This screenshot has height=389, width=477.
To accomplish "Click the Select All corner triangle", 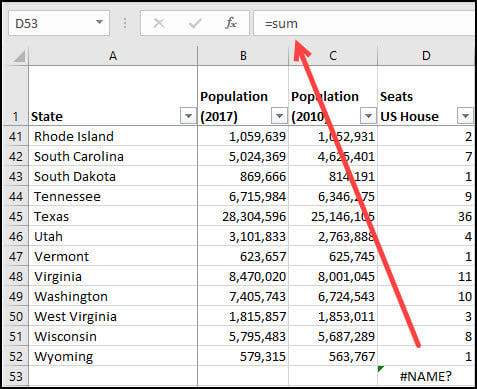I will pos(19,56).
